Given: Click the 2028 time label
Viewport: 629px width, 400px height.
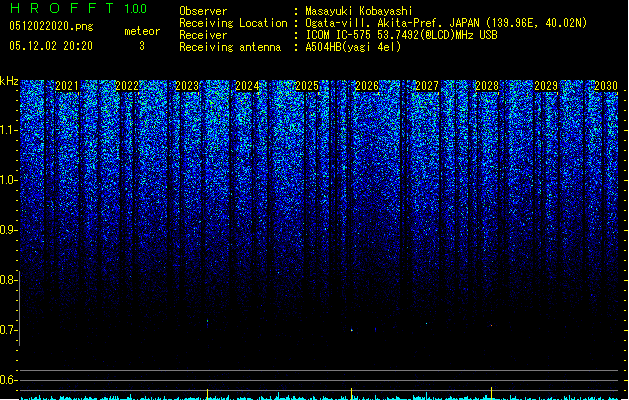Looking at the screenshot, I should (x=487, y=86).
